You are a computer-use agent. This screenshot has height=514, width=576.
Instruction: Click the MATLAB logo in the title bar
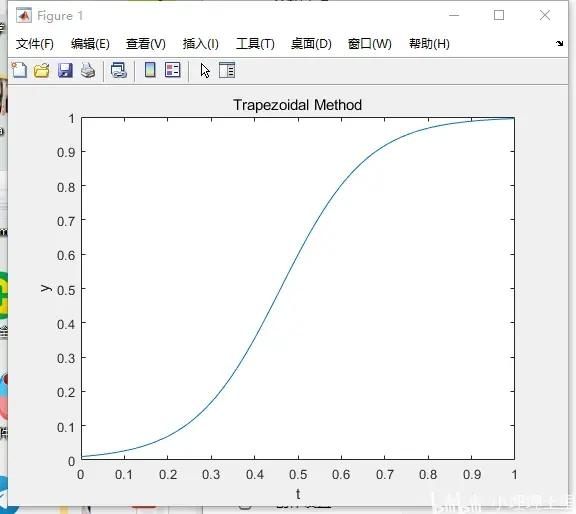24,15
